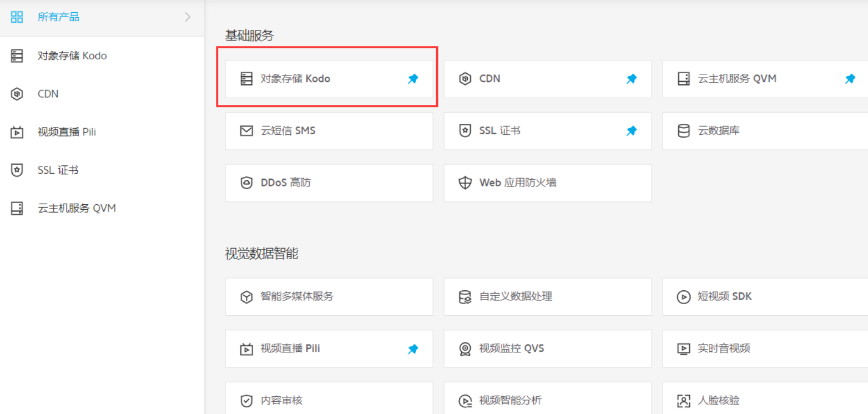Open the 云数据库 product card
Viewport: 868px width, 414px height.
click(765, 131)
